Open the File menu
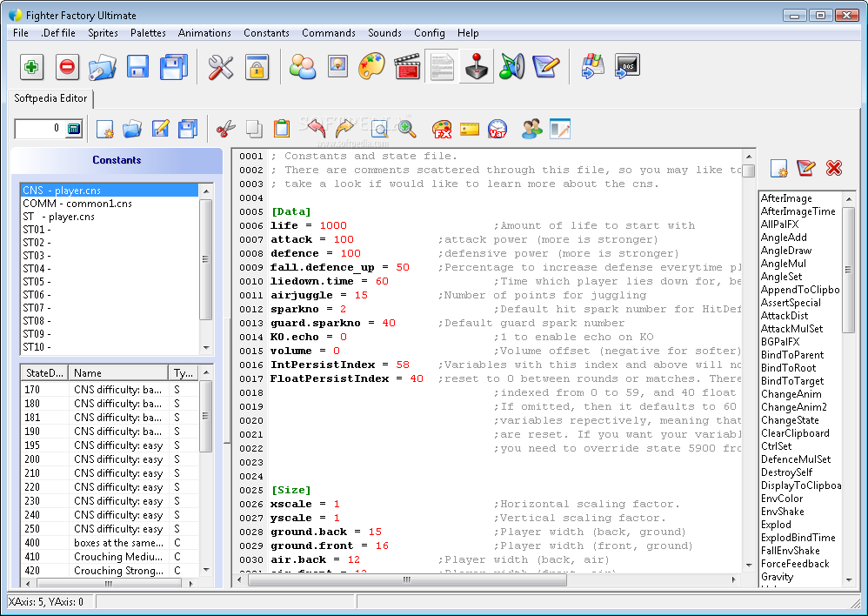The width and height of the screenshot is (868, 616). 21,33
